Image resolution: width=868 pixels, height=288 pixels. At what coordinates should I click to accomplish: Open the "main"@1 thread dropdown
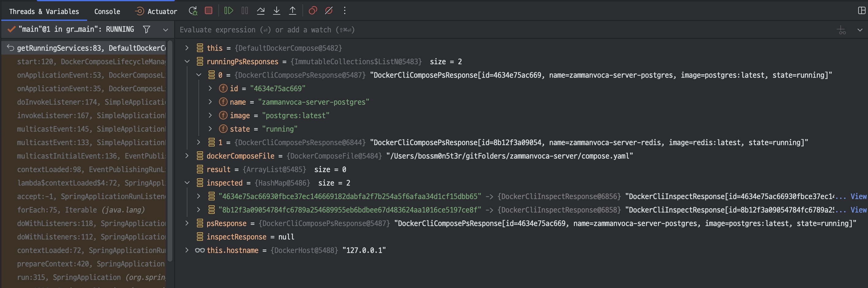[165, 30]
